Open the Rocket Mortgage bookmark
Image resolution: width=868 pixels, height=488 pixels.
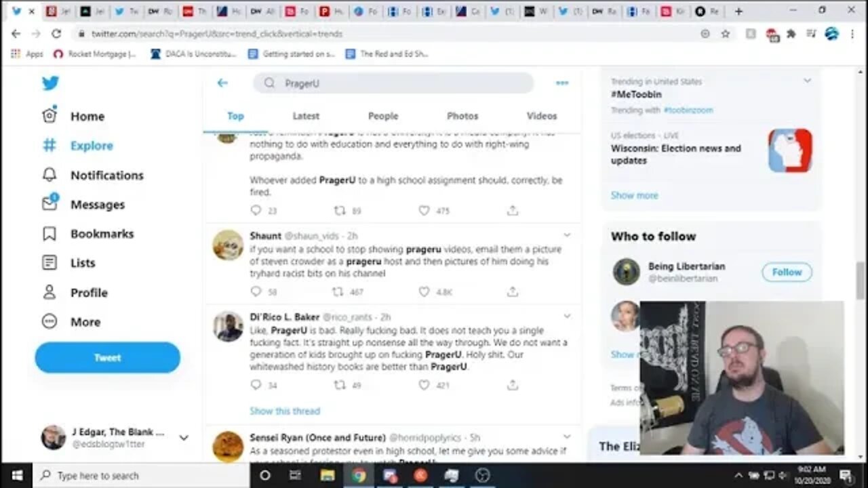(95, 54)
